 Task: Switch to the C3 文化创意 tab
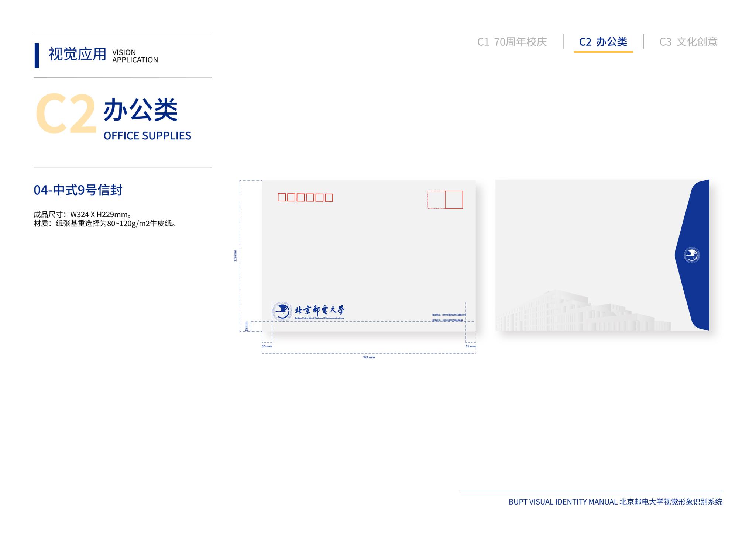point(688,42)
